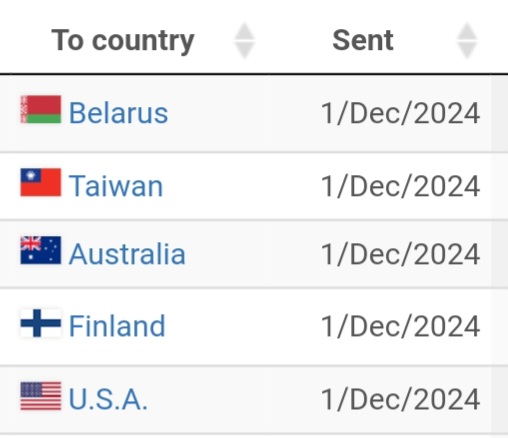Screen dimensions: 508x438
Task: Open the Taiwan country link
Action: (x=116, y=186)
